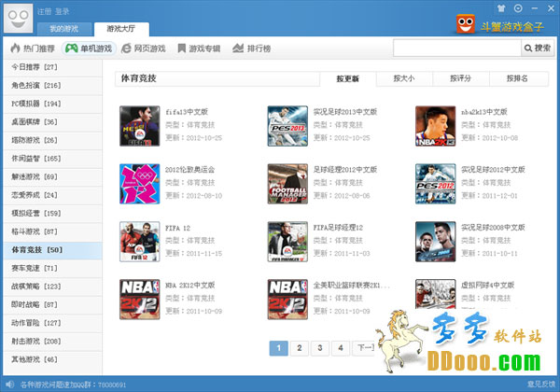The image size is (560, 392).
Task: Focus the game search input field
Action: pos(457,48)
